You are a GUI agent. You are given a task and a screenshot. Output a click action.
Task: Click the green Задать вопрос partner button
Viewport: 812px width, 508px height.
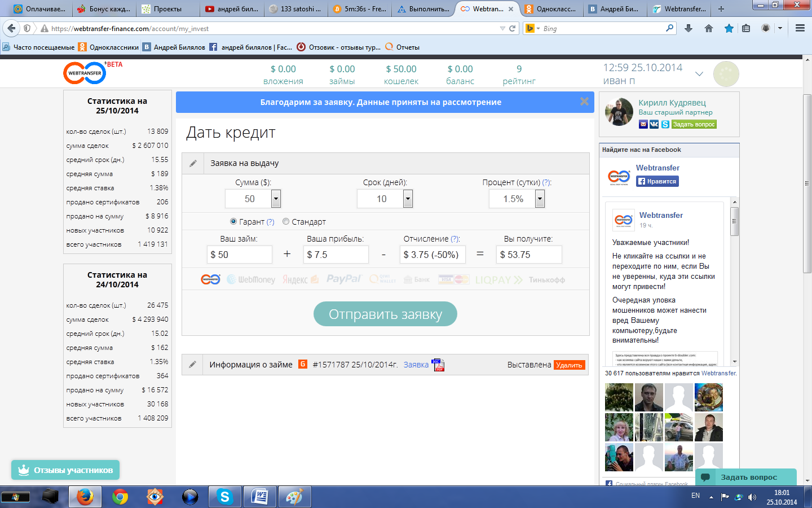(694, 124)
